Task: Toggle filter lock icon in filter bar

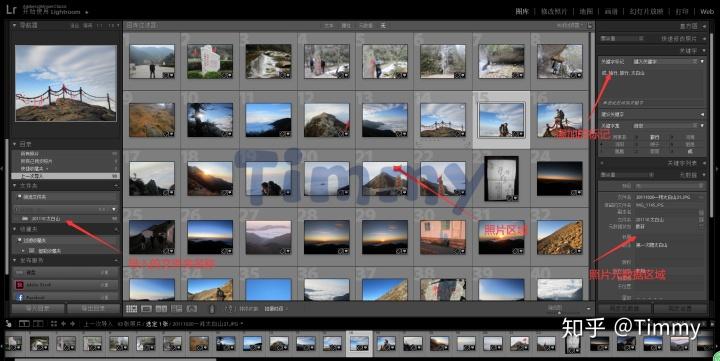Action: (590, 25)
